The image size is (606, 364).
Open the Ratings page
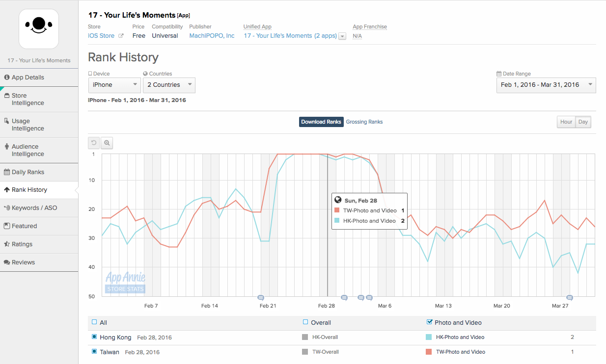tap(39, 244)
